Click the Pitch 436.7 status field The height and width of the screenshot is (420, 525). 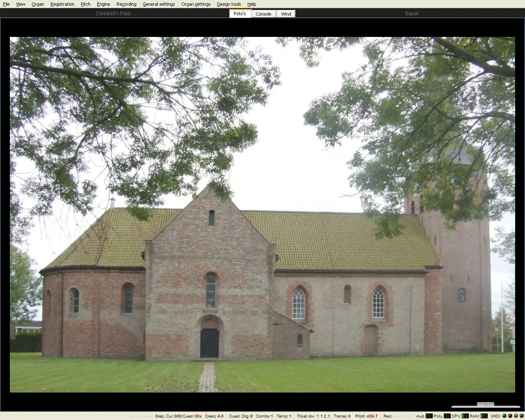click(366, 416)
